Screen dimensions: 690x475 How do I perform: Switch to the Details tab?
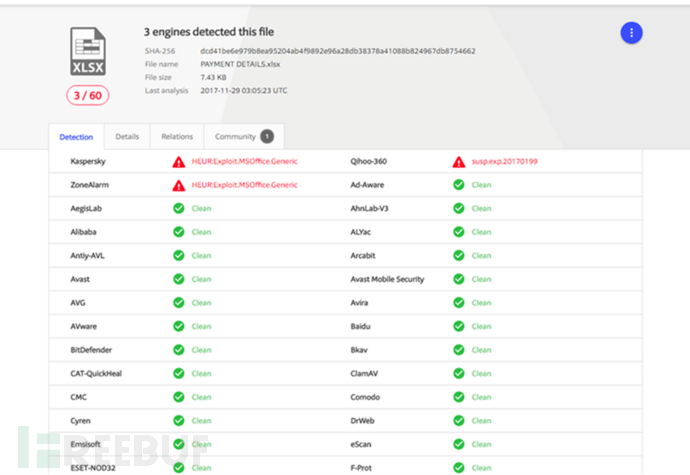tap(127, 136)
